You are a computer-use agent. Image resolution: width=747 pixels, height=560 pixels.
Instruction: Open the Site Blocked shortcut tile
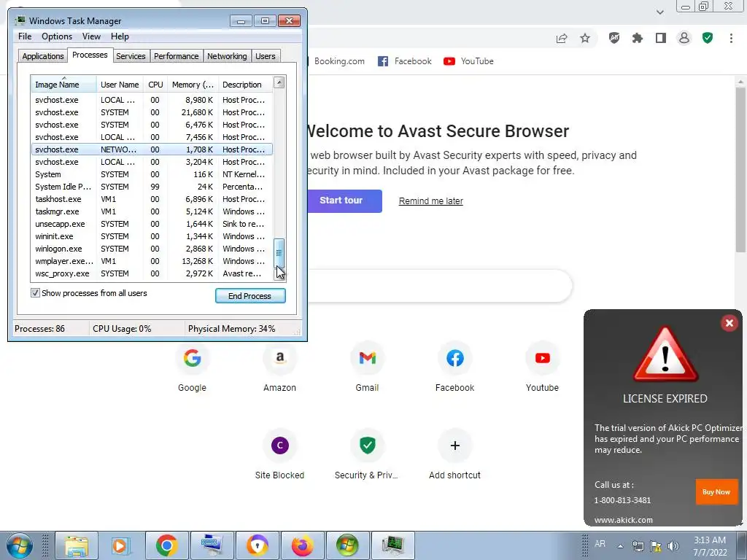pos(279,454)
